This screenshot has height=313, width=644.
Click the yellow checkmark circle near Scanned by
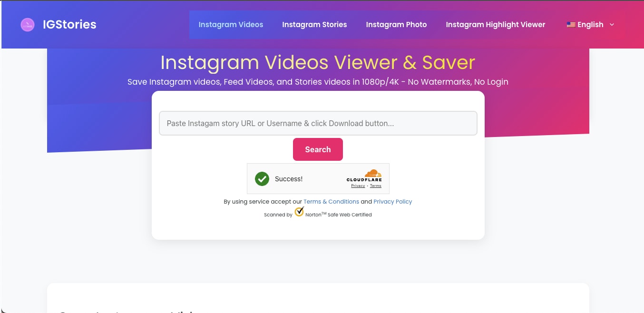tap(299, 212)
